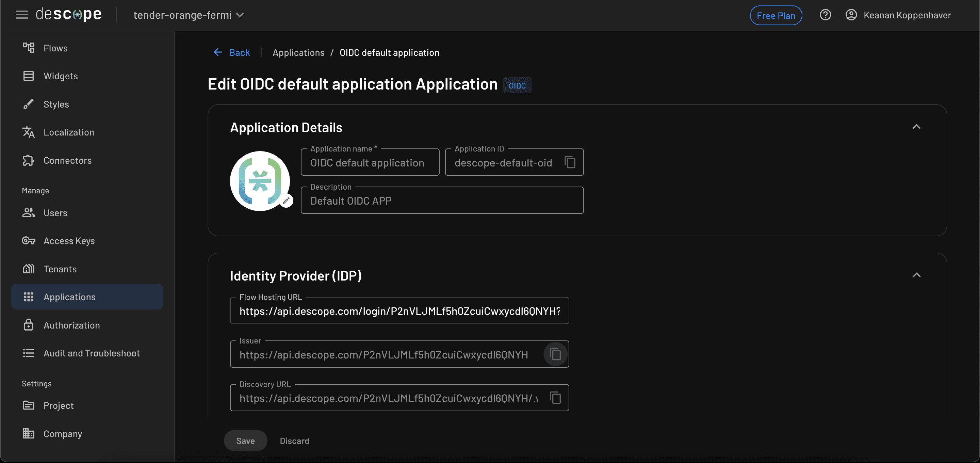The width and height of the screenshot is (980, 463).
Task: Click the Save button
Action: [245, 441]
